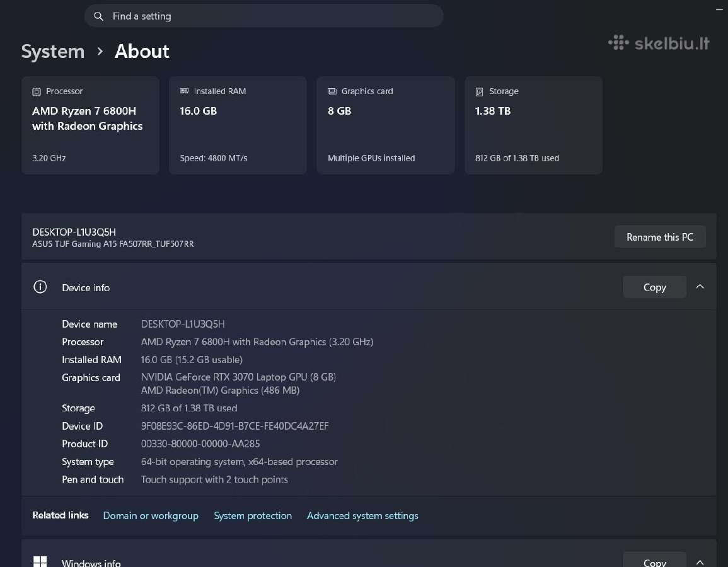This screenshot has width=728, height=567.
Task: Open the Domain or workgroup link
Action: [151, 515]
